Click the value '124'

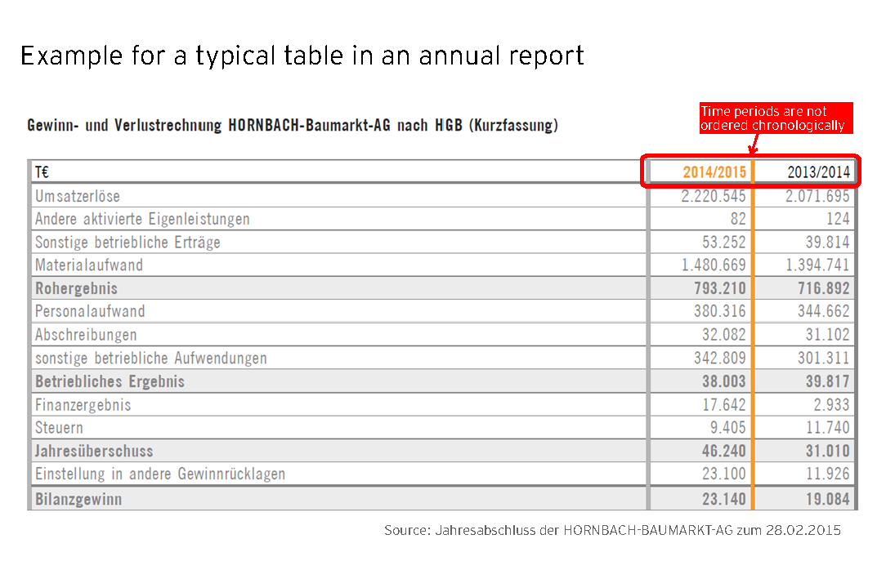(838, 219)
